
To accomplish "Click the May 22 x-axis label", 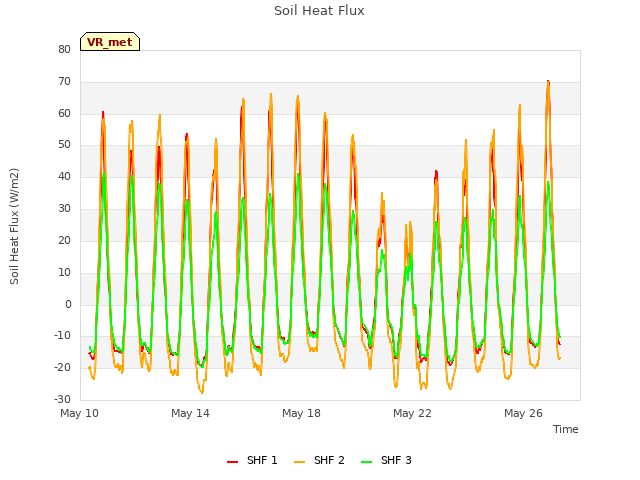I will click(412, 413).
